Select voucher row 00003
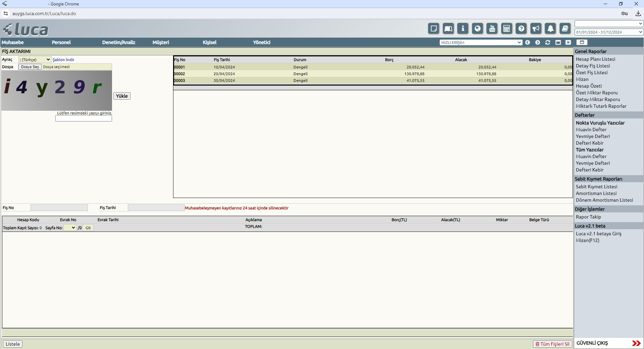 (x=373, y=81)
